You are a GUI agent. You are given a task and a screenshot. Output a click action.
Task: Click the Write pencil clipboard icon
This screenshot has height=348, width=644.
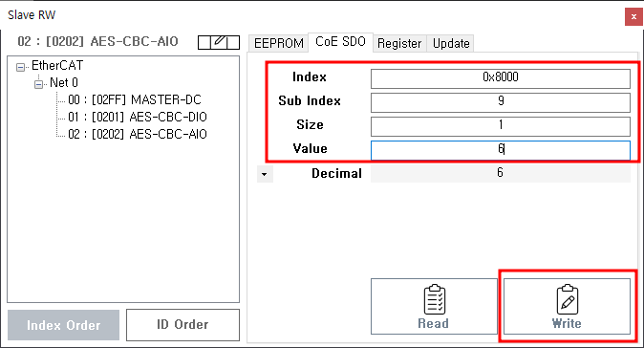[x=568, y=299]
